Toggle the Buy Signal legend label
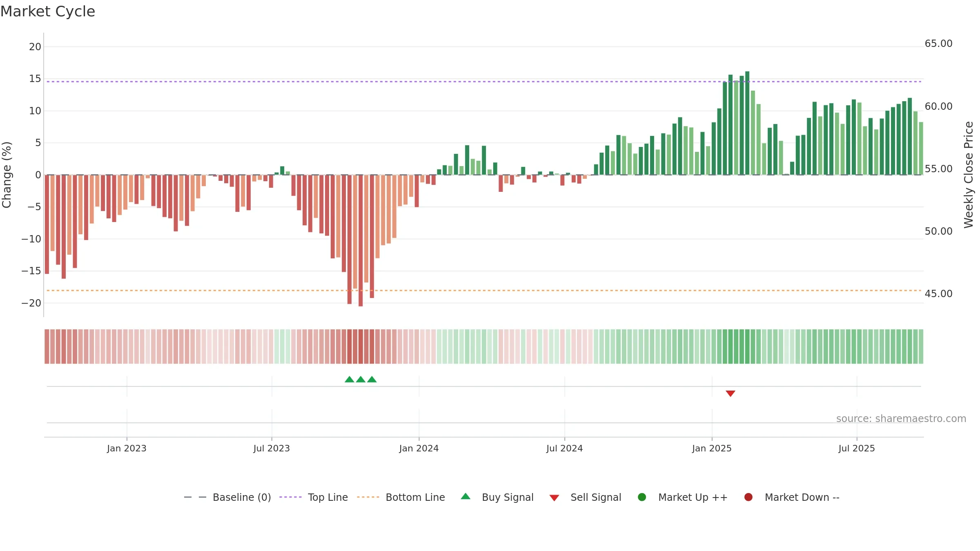Screen dimensions: 980x551 508,497
